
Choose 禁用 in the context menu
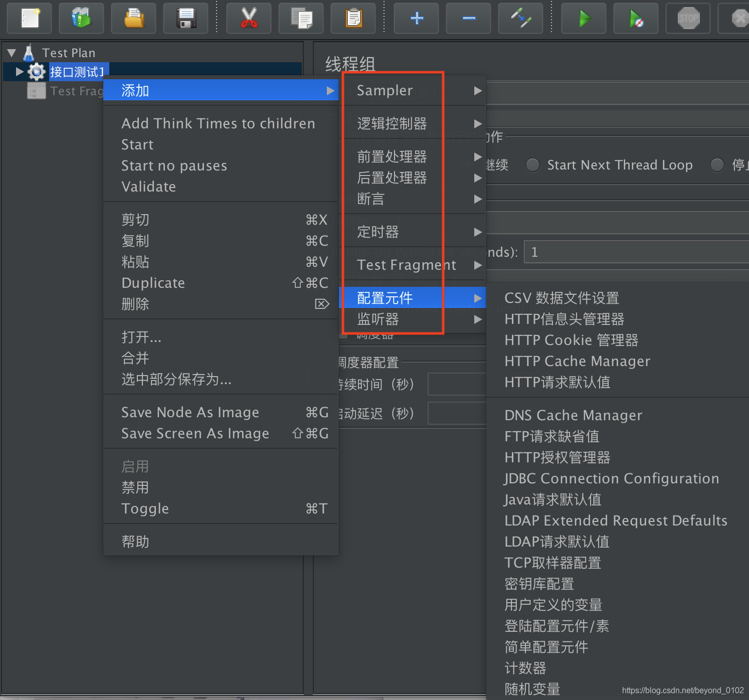point(221,488)
